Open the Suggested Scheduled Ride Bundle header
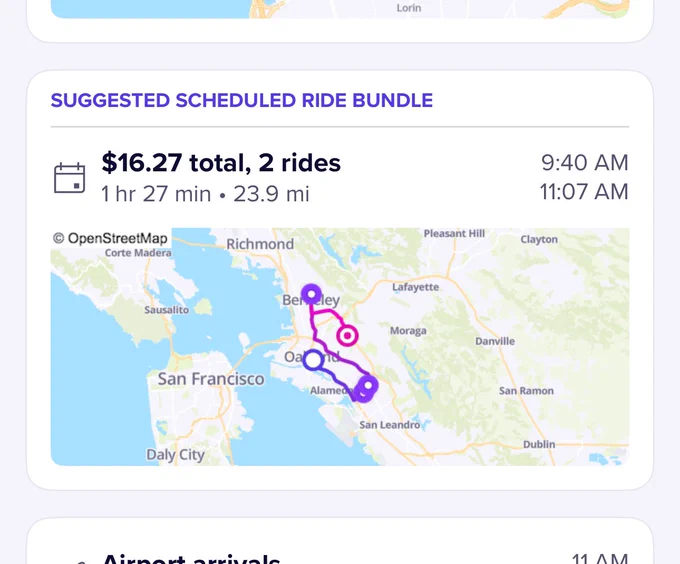The image size is (680, 564). click(242, 101)
